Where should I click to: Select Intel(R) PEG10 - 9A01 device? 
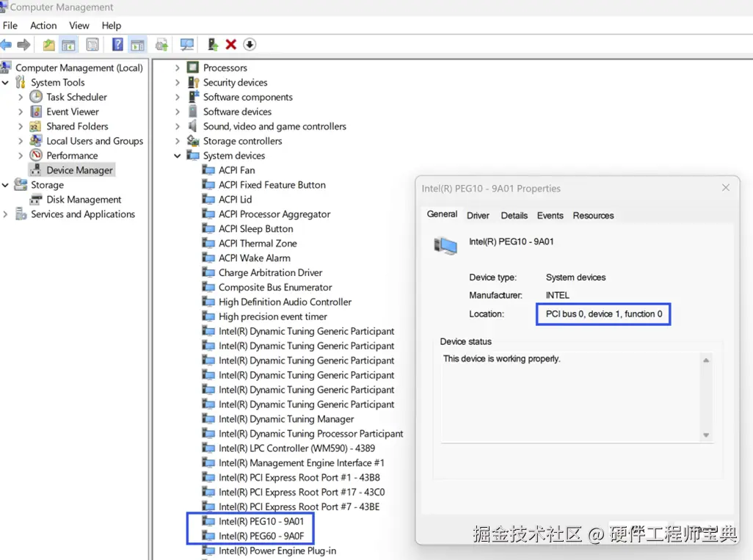(x=261, y=522)
